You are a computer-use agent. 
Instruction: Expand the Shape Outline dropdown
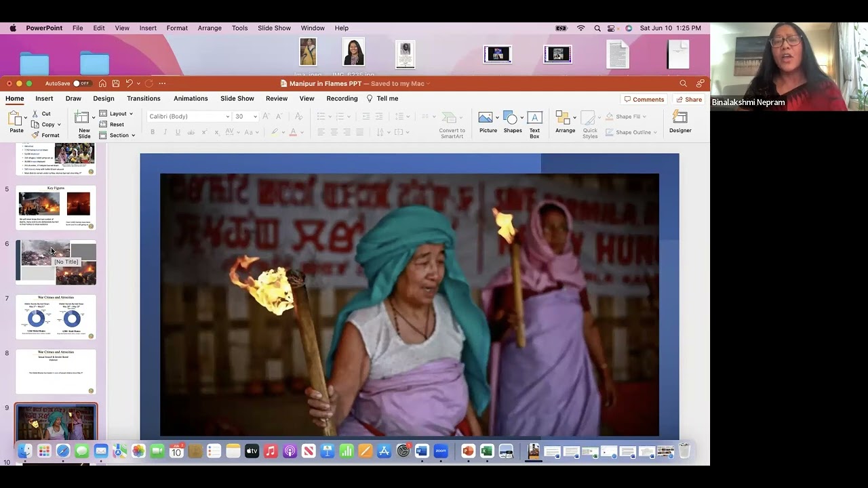(x=631, y=132)
